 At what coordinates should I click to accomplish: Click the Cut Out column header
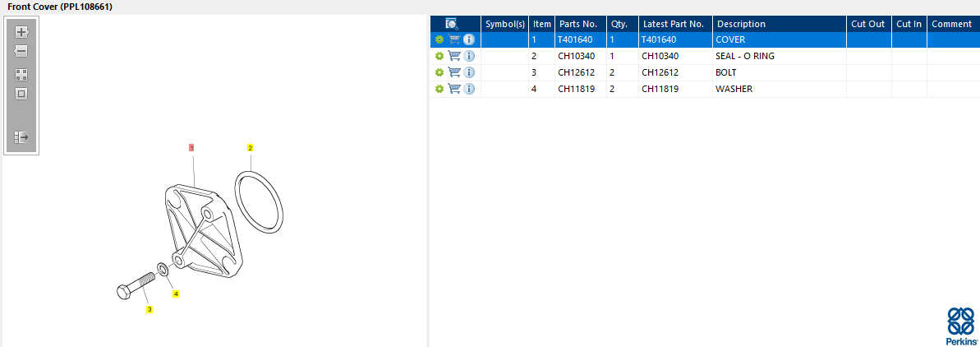[x=869, y=24]
